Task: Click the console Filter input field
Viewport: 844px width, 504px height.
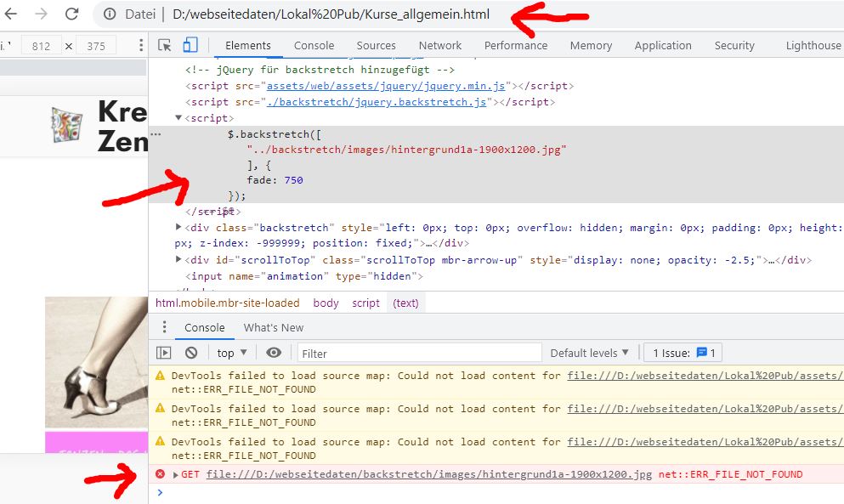Action: pyautogui.click(x=419, y=353)
